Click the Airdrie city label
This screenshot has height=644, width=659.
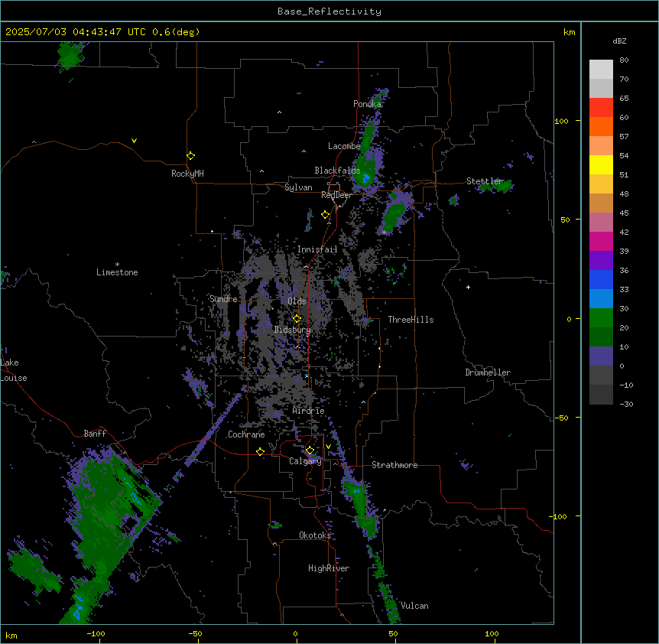pos(309,411)
